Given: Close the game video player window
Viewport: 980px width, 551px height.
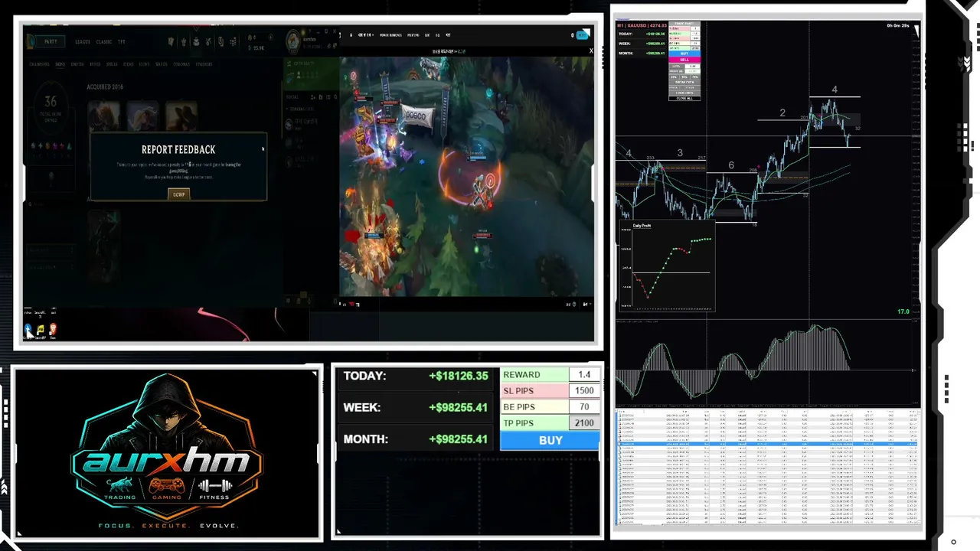Looking at the screenshot, I should tap(590, 51).
